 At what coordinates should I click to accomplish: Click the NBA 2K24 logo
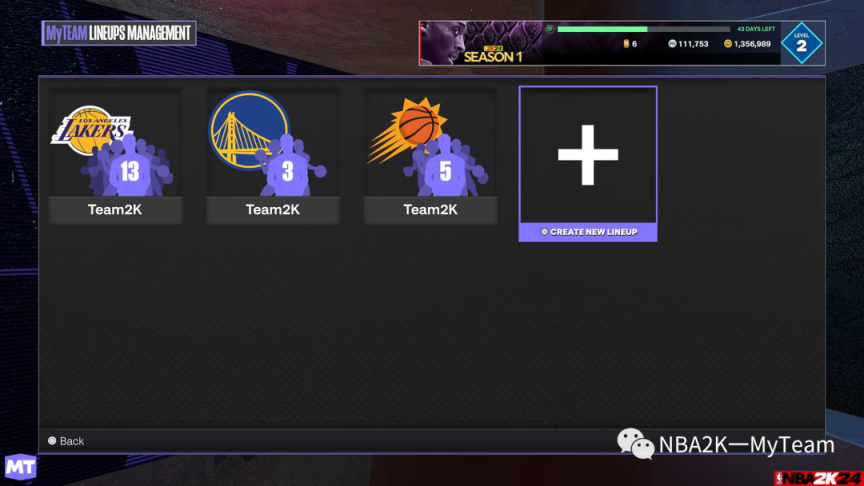(818, 478)
